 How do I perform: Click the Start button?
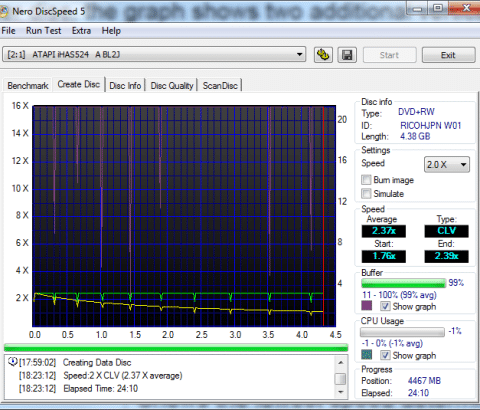point(389,55)
